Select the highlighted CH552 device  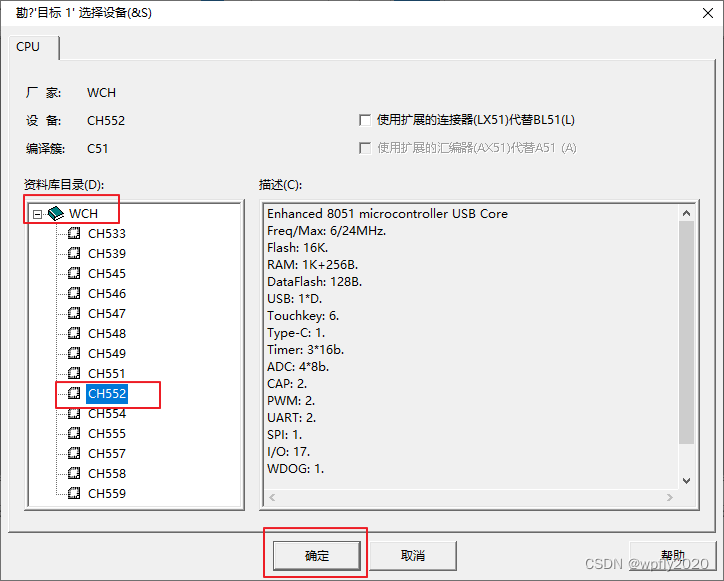pos(107,393)
